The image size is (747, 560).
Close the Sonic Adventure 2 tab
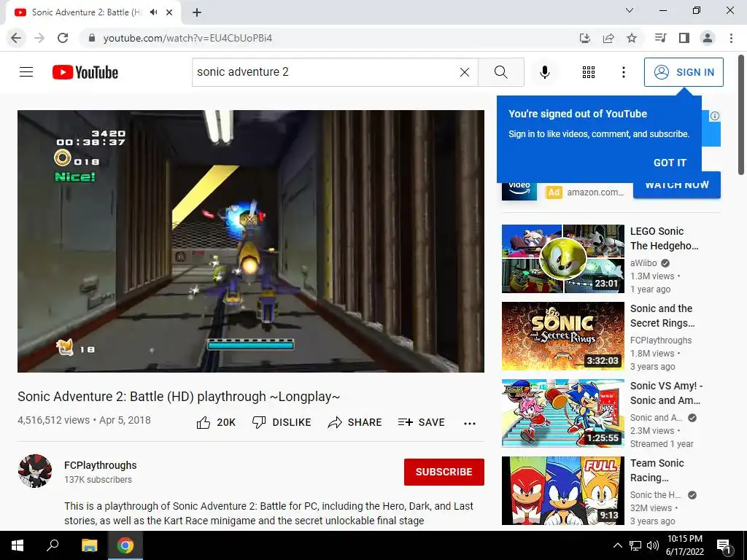pyautogui.click(x=169, y=12)
